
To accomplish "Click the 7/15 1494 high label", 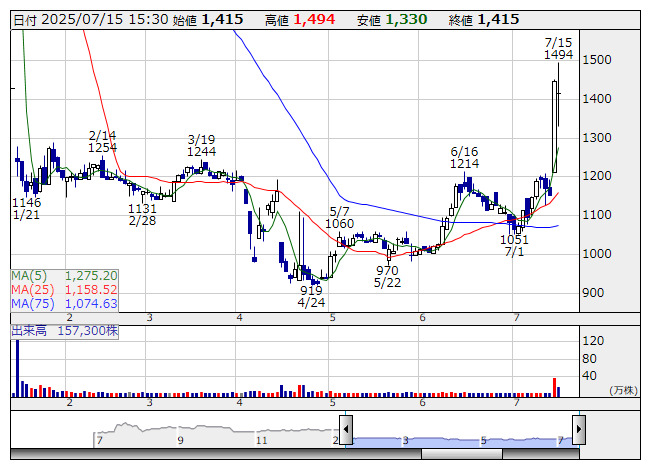I will click(558, 49).
